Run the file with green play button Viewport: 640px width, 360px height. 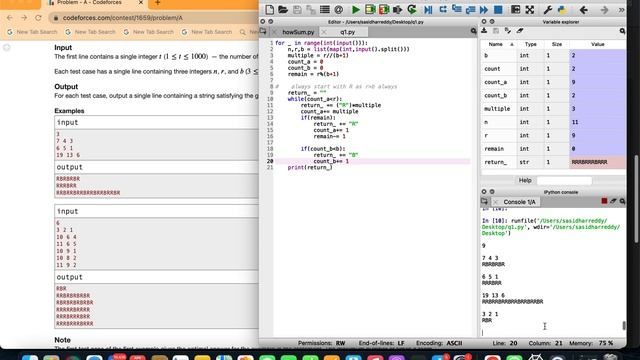point(356,9)
